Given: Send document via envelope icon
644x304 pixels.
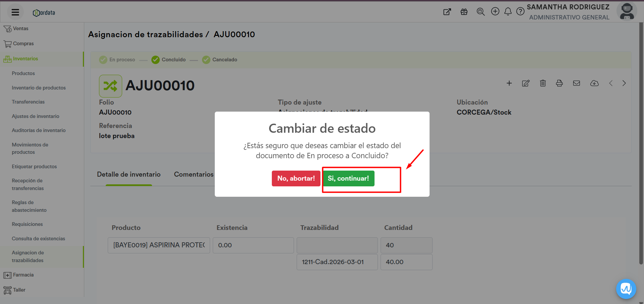Looking at the screenshot, I should (576, 83).
